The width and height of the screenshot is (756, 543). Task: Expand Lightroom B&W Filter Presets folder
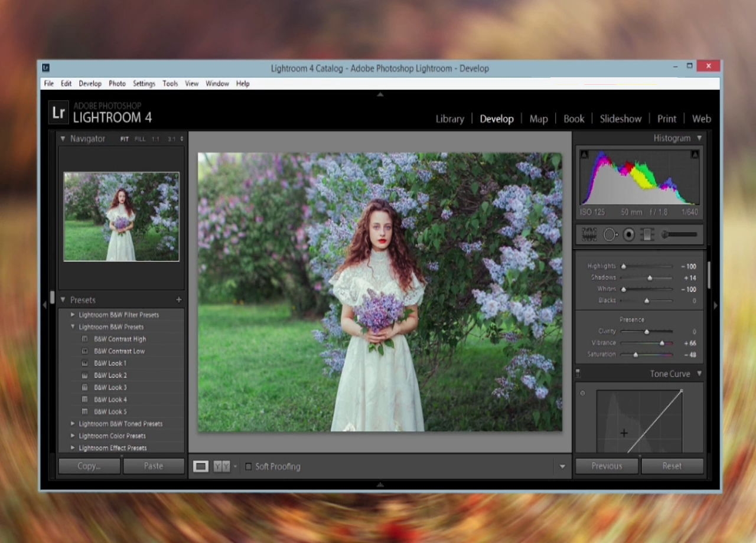73,315
